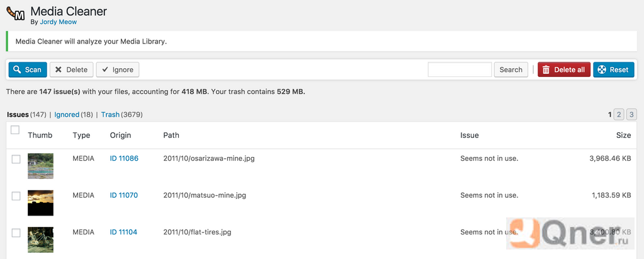Focus the search input field
644x259 pixels.
point(460,70)
